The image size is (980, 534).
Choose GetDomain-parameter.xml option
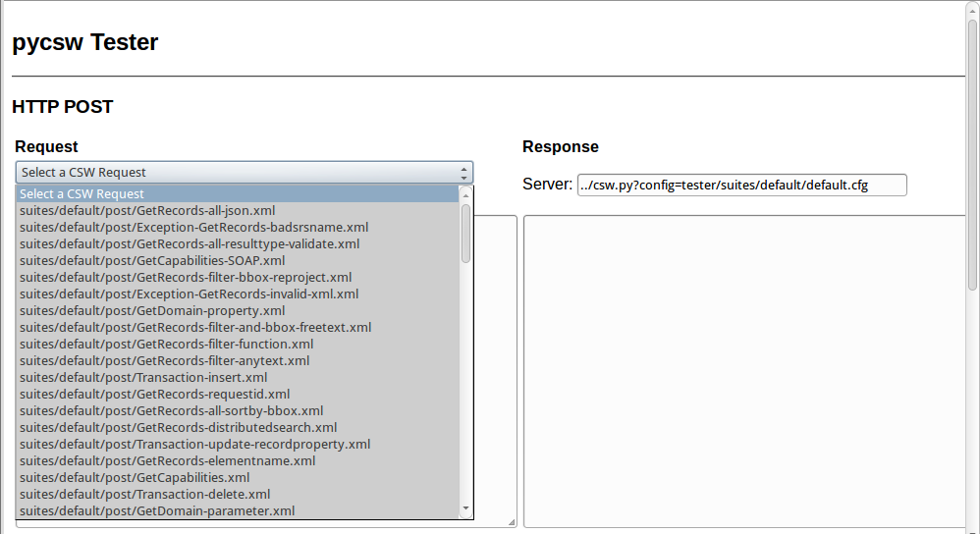pos(238,510)
